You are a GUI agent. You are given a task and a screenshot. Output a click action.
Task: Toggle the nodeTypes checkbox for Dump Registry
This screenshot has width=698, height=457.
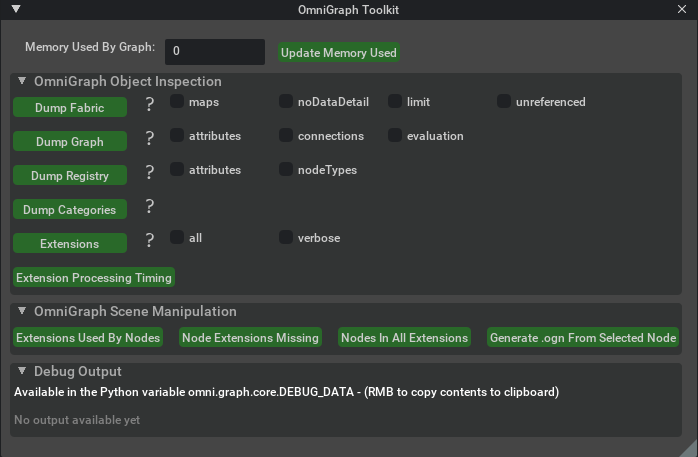click(286, 170)
